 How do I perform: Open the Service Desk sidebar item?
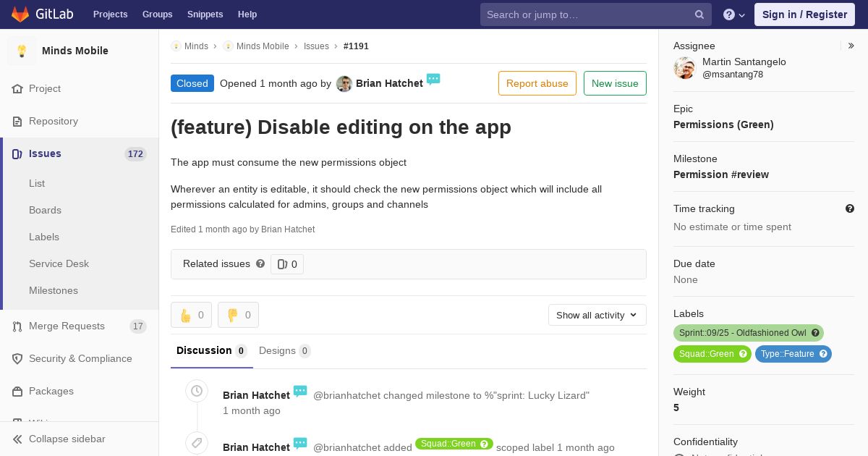pyautogui.click(x=59, y=264)
